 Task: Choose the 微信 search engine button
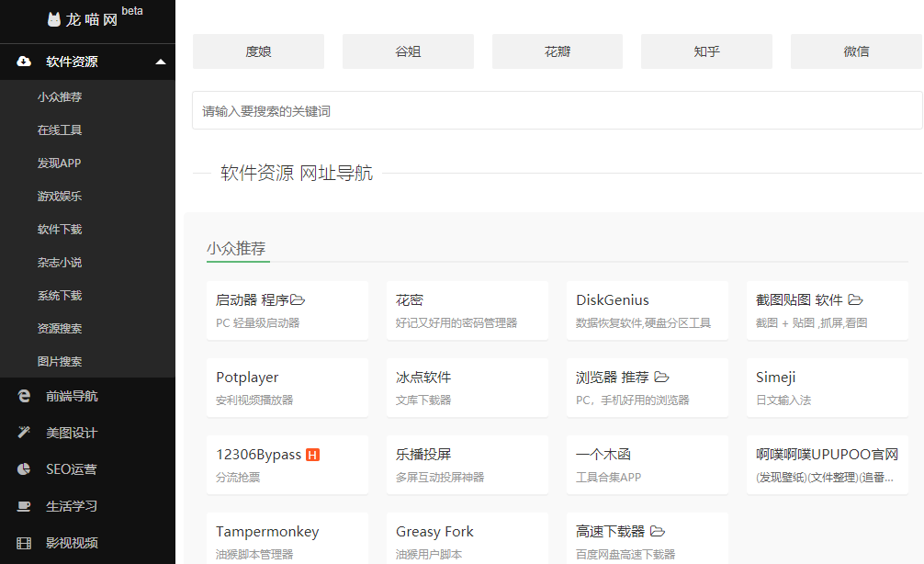pyautogui.click(x=856, y=51)
